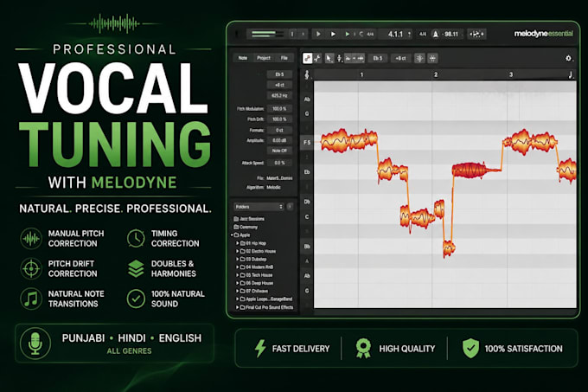Open the Folders dropdown in the browser
Screen dimensions: 588x392
click(x=259, y=207)
